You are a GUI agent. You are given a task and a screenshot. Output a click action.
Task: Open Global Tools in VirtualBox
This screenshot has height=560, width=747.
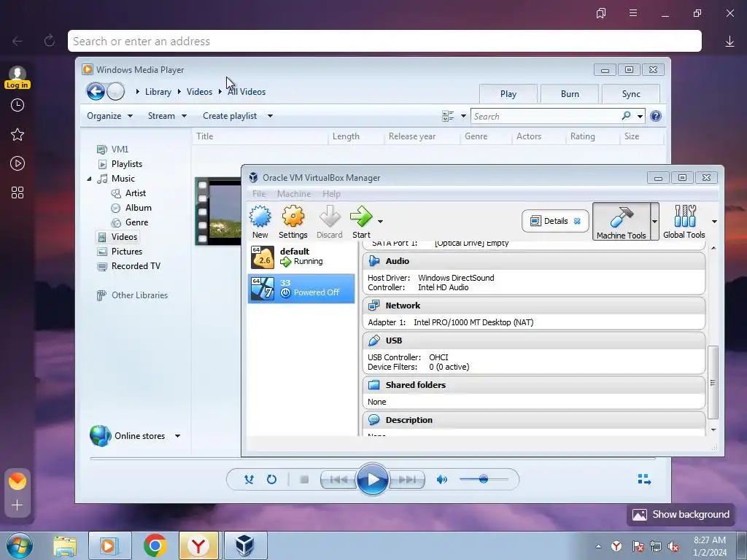coord(684,222)
